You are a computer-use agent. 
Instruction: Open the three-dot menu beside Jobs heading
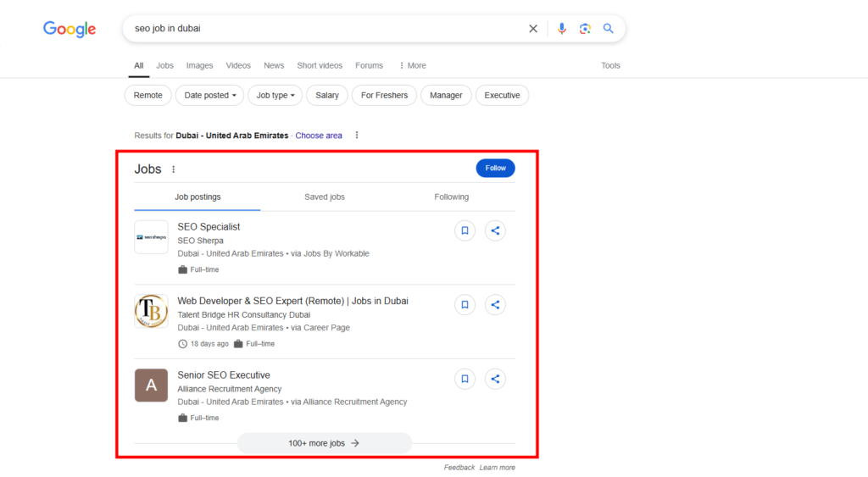coord(173,169)
